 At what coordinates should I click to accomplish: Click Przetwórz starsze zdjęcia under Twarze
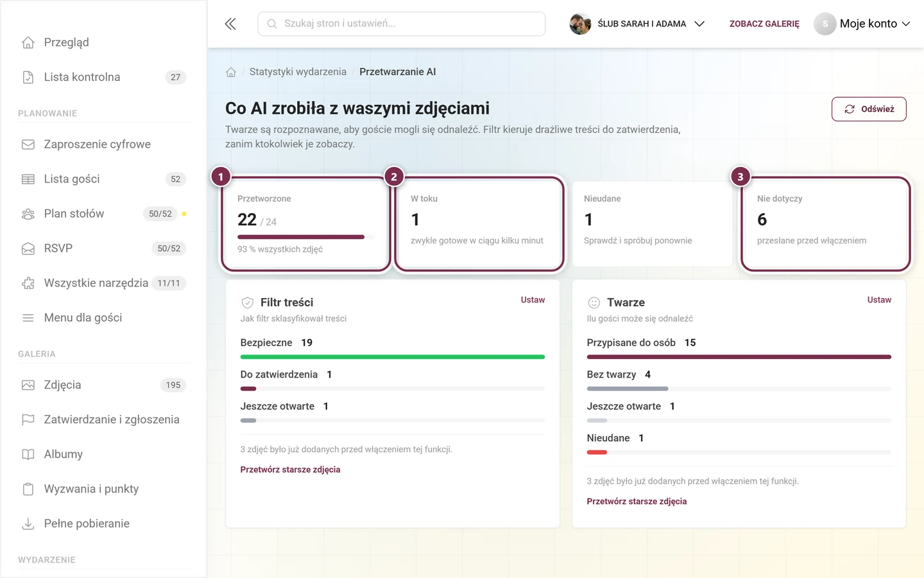tap(637, 502)
